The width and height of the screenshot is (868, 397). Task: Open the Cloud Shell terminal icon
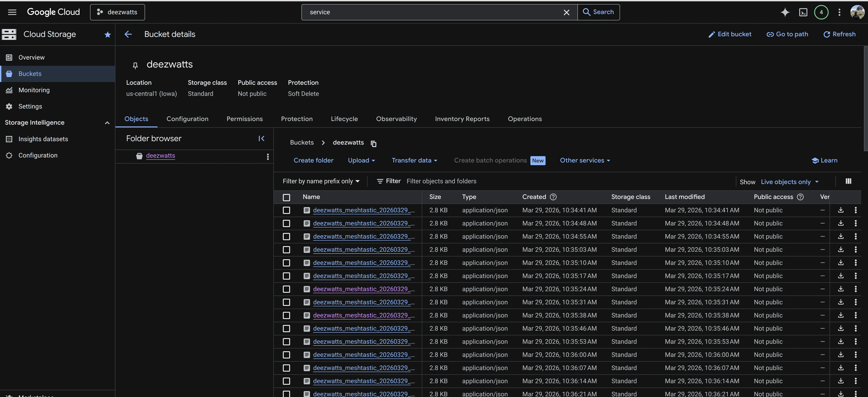pos(803,12)
